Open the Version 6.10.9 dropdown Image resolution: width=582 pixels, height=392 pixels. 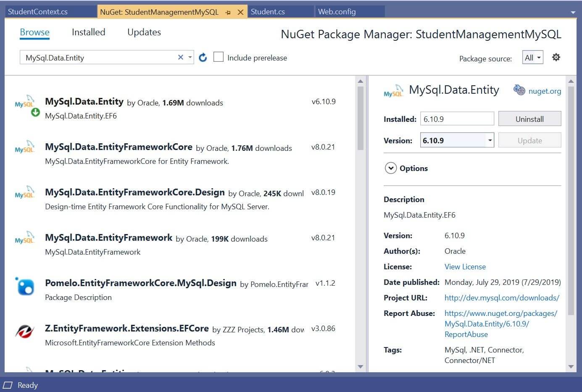point(490,140)
